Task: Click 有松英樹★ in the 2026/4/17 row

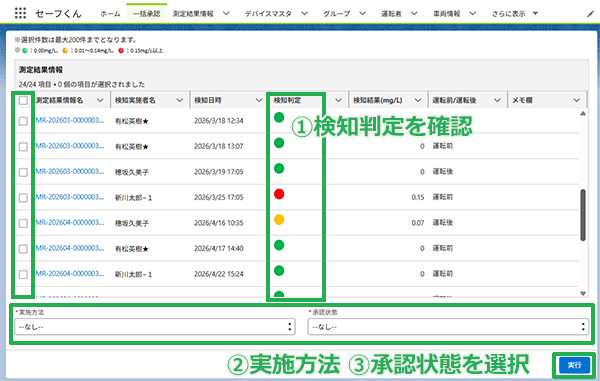Action: (x=132, y=249)
